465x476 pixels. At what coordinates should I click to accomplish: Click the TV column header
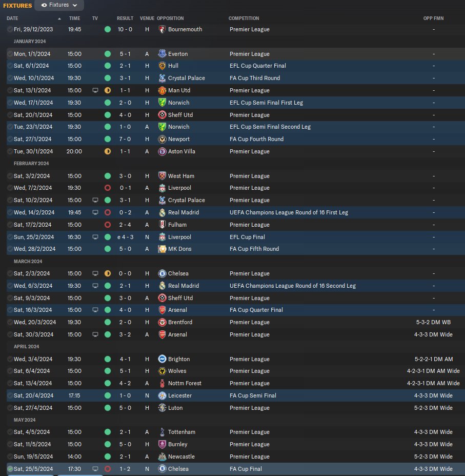[95, 18]
